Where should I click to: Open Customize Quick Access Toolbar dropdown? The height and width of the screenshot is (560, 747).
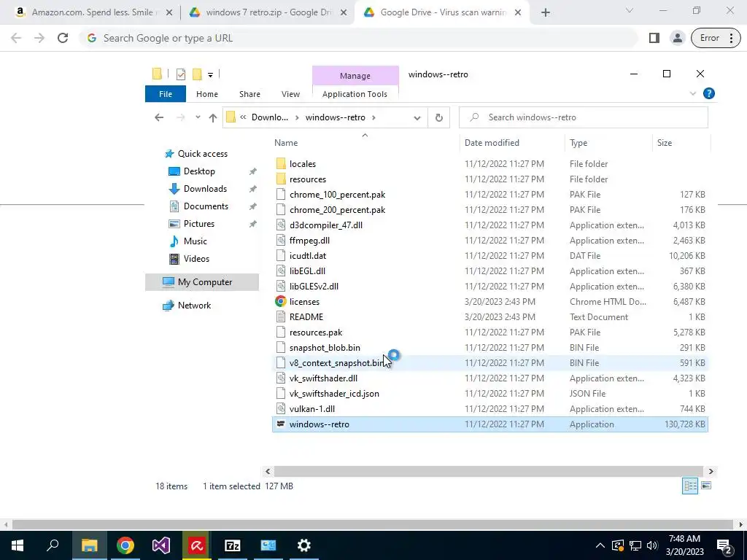[210, 74]
